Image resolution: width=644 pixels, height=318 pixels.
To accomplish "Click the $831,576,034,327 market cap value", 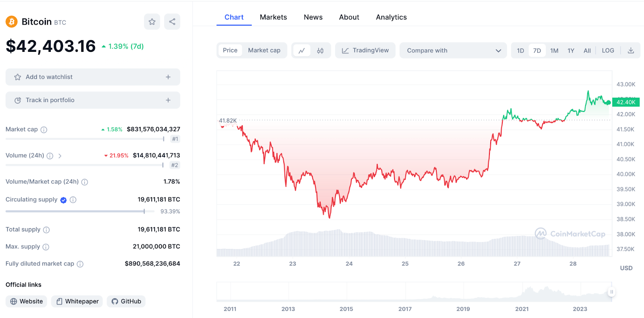I will tap(153, 129).
